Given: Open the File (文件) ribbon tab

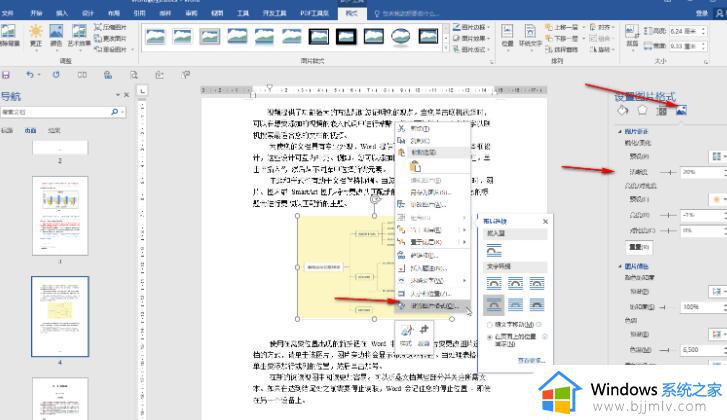Looking at the screenshot, I should pos(8,13).
